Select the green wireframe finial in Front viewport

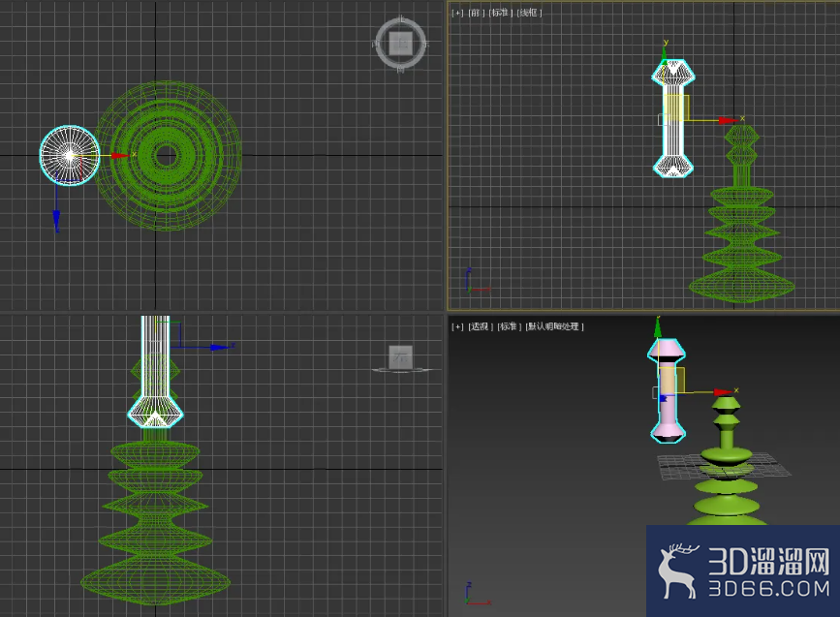pos(742,214)
